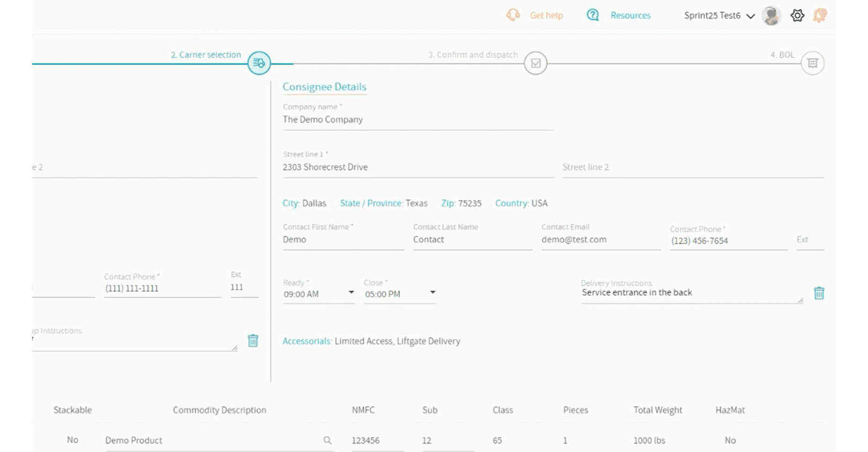The image size is (868, 452).
Task: Open the notifications bell
Action: pyautogui.click(x=820, y=16)
